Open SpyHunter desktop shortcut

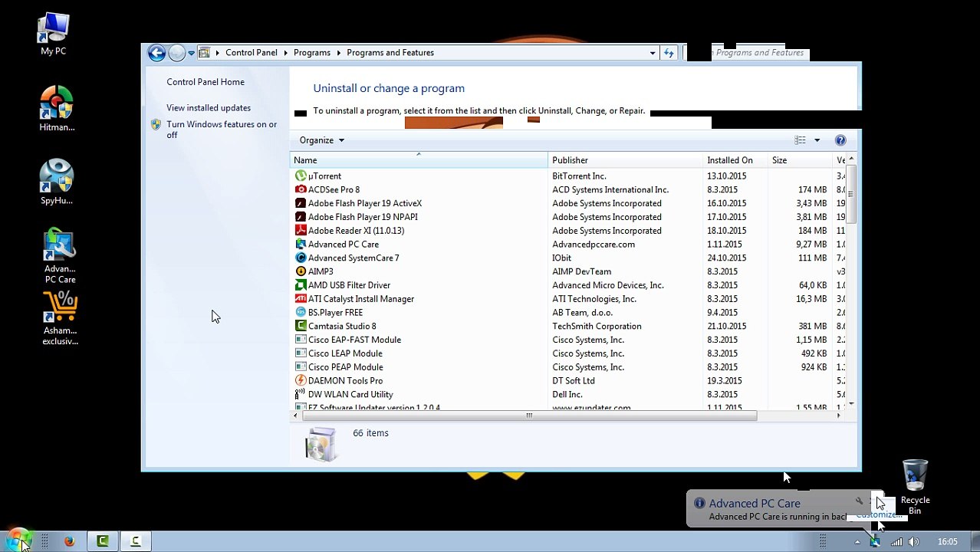57,182
